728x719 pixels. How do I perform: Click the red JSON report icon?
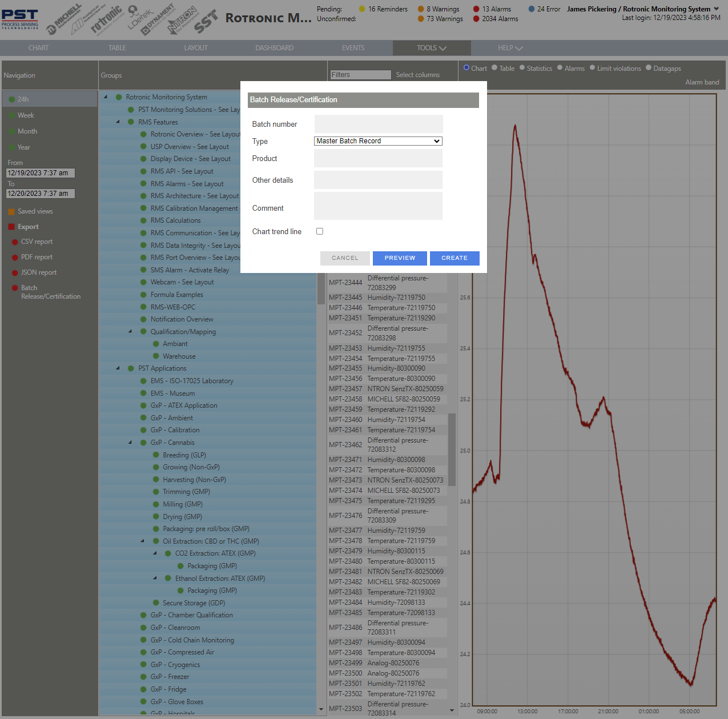pos(15,273)
